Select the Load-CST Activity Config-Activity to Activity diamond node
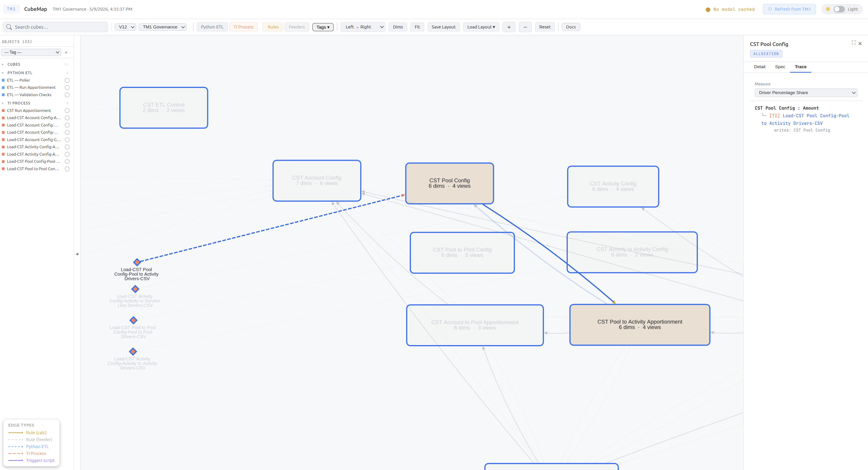This screenshot has width=868, height=470. [x=133, y=351]
